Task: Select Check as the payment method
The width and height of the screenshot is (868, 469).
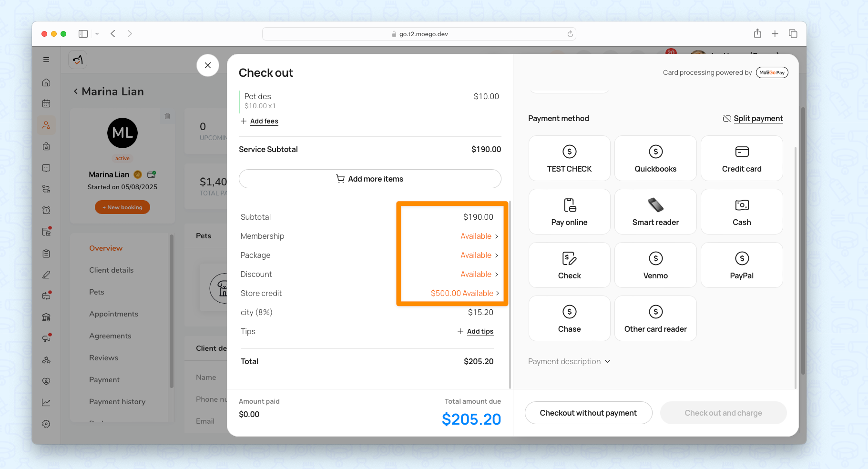Action: [x=569, y=265]
